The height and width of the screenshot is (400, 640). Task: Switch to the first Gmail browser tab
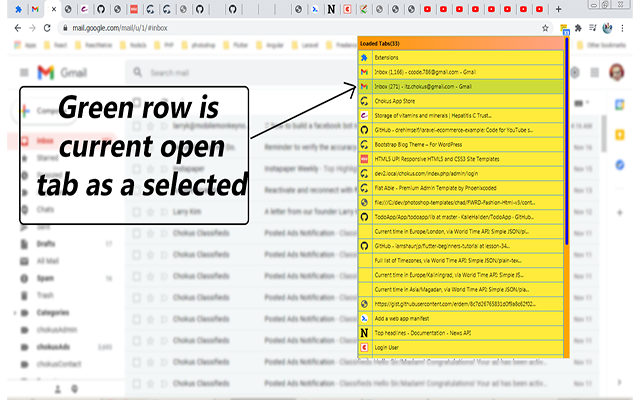click(35, 9)
